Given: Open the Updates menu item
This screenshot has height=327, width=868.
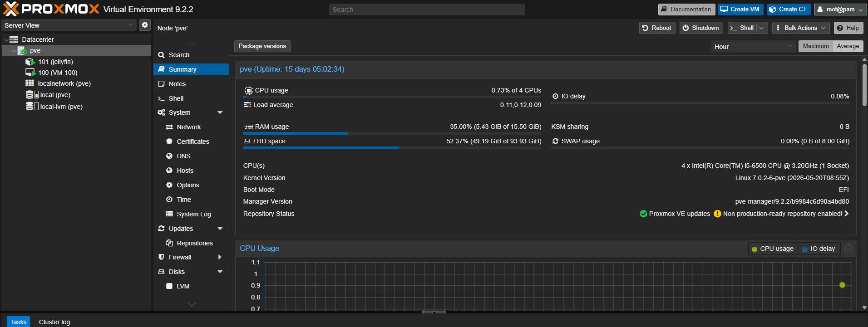Looking at the screenshot, I should click(191, 229).
